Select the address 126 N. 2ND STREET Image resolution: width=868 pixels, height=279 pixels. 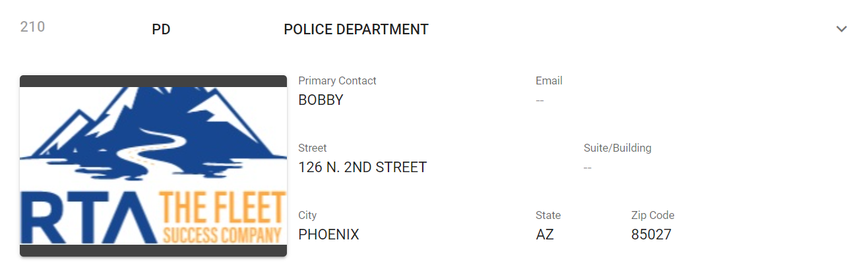pyautogui.click(x=362, y=168)
